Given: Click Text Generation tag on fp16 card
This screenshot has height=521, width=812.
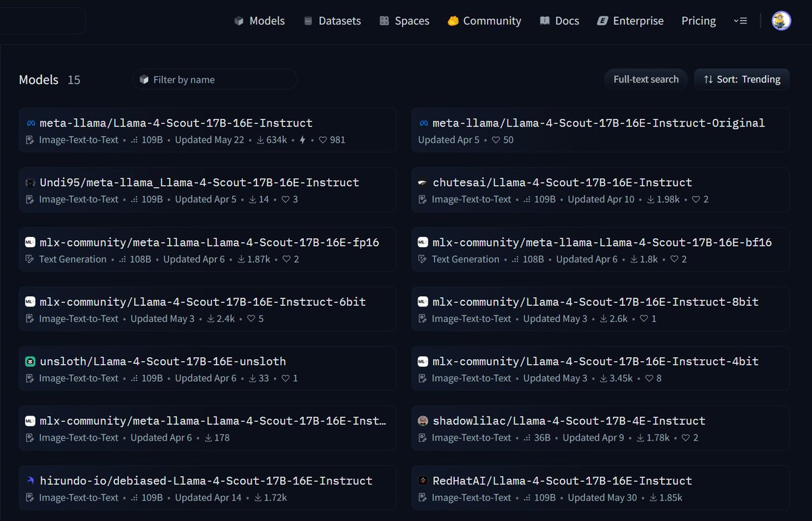Looking at the screenshot, I should 72,259.
